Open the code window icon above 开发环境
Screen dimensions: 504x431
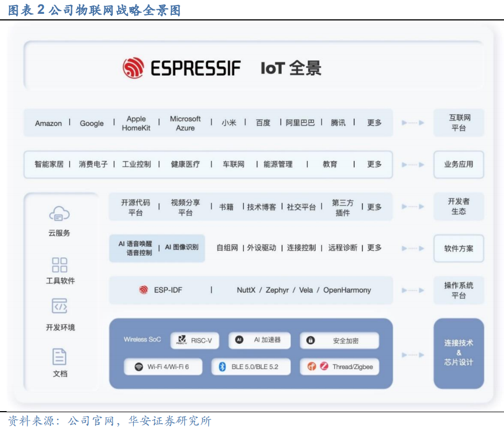coord(60,306)
